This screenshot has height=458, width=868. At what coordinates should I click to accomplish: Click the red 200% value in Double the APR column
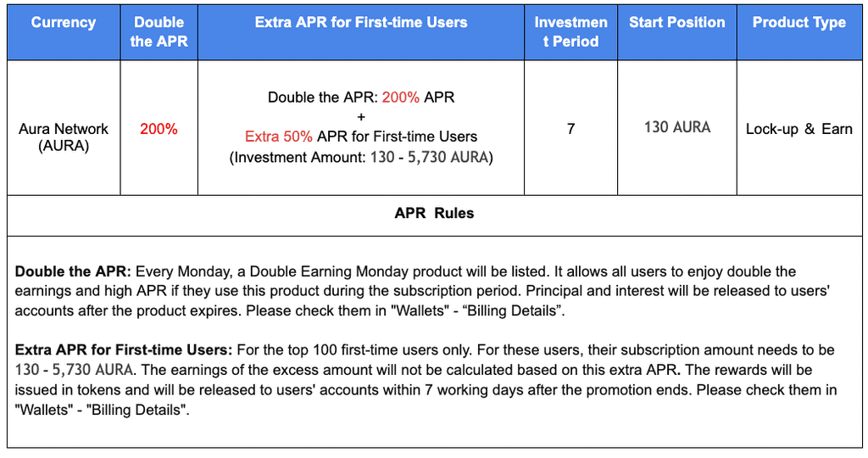[159, 129]
